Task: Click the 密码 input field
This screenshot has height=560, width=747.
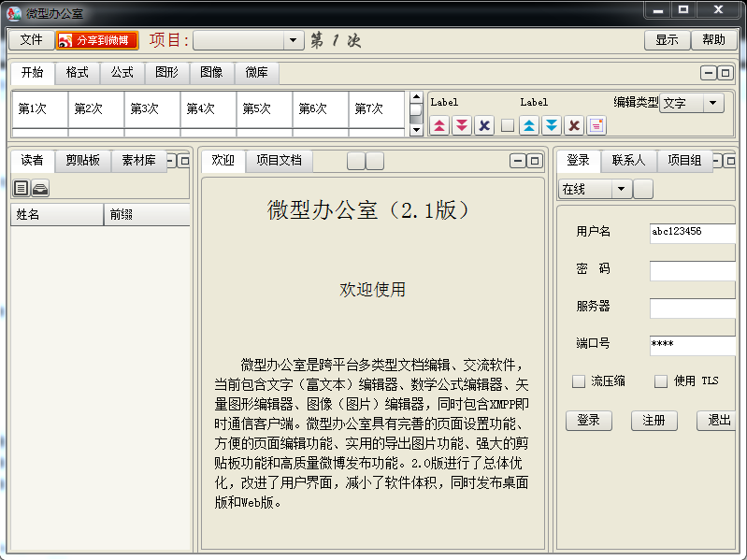Action: 693,270
